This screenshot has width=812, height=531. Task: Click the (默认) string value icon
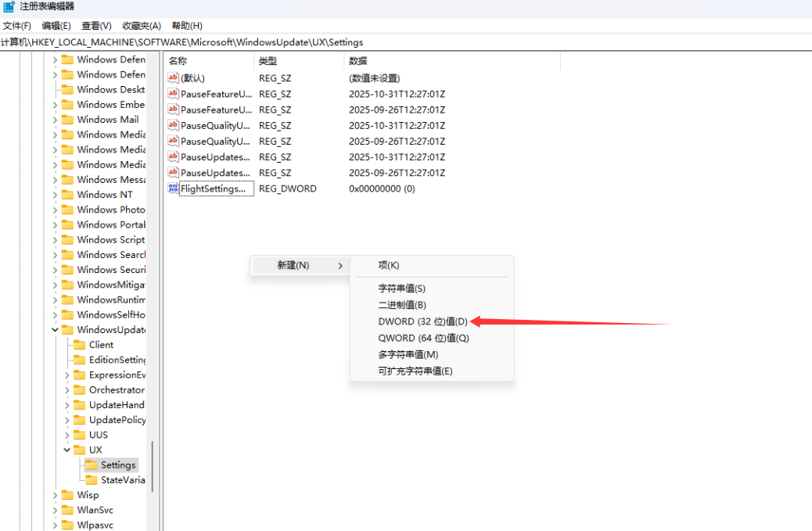click(174, 78)
